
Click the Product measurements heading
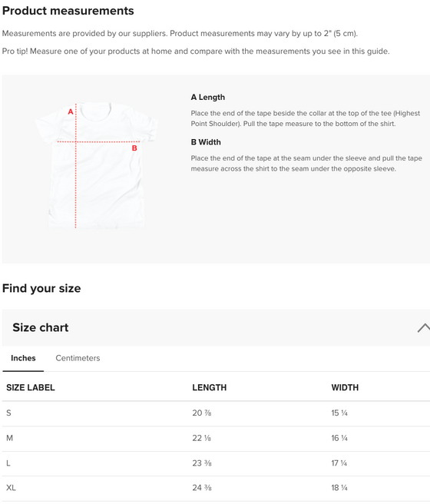(68, 11)
